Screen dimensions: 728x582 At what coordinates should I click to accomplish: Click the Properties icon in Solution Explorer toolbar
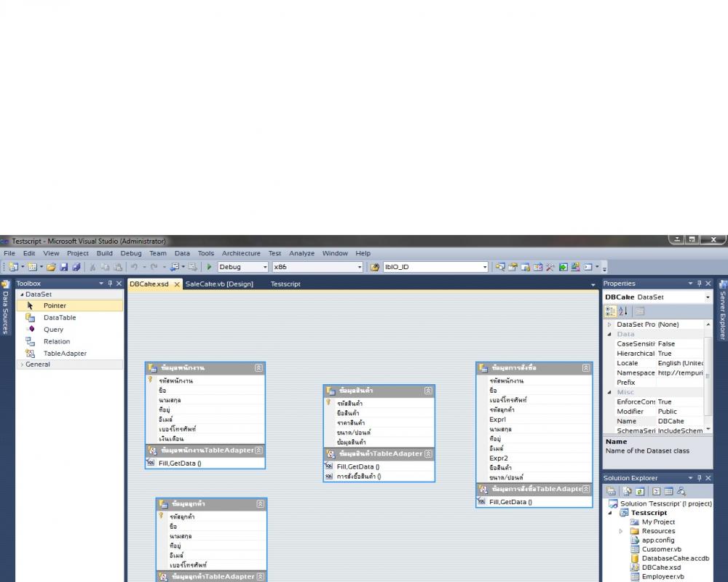pos(611,491)
